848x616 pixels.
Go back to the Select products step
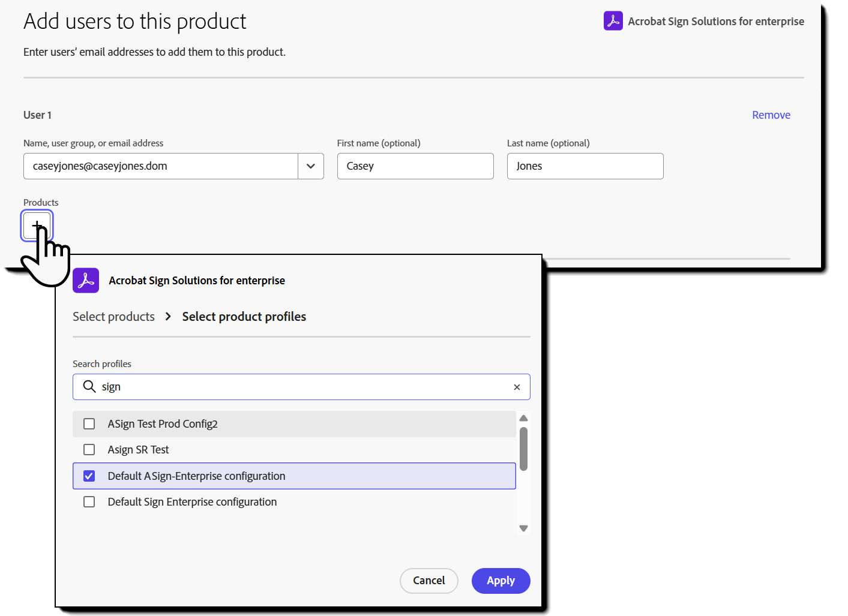coord(113,316)
